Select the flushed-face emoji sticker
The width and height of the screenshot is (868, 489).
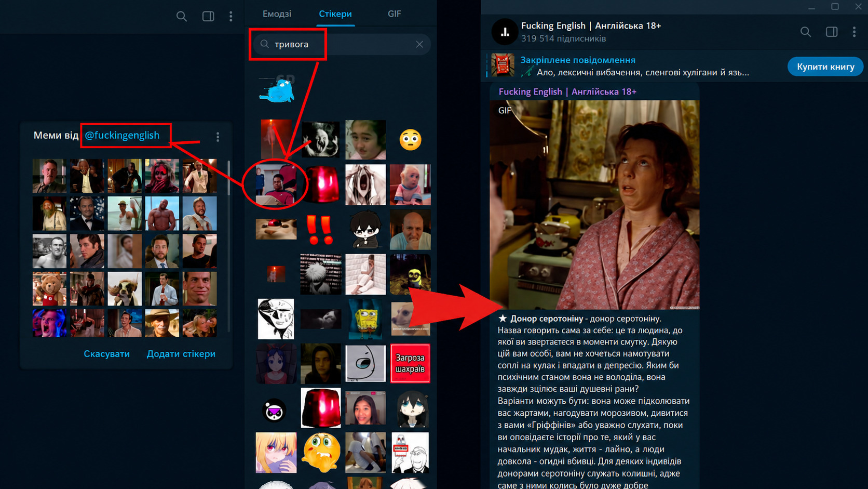tap(410, 140)
